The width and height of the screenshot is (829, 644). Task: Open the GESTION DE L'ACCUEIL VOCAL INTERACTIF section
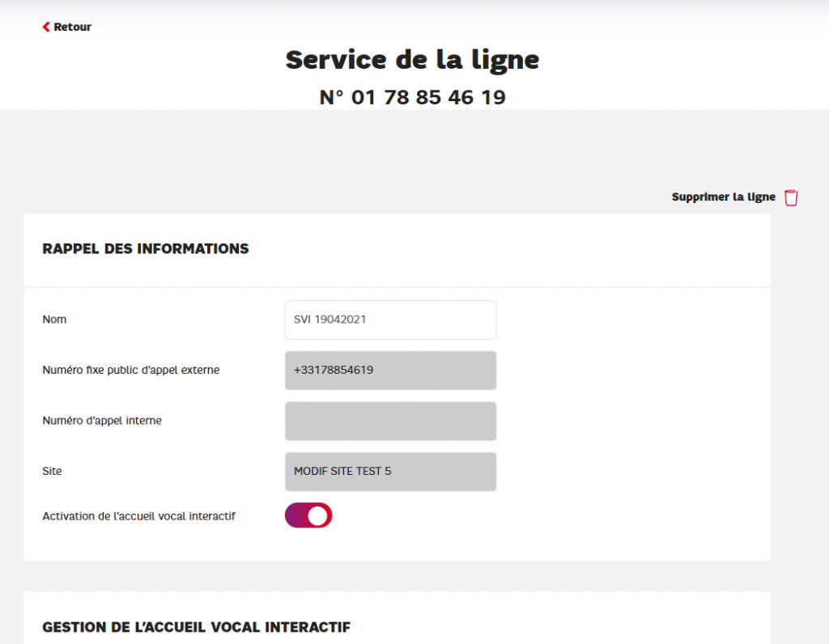coord(196,627)
